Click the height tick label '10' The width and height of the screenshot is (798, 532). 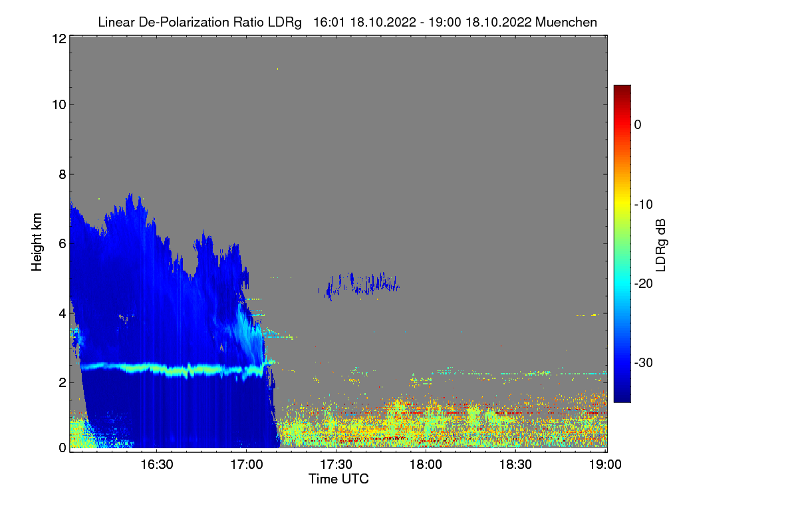pyautogui.click(x=58, y=104)
